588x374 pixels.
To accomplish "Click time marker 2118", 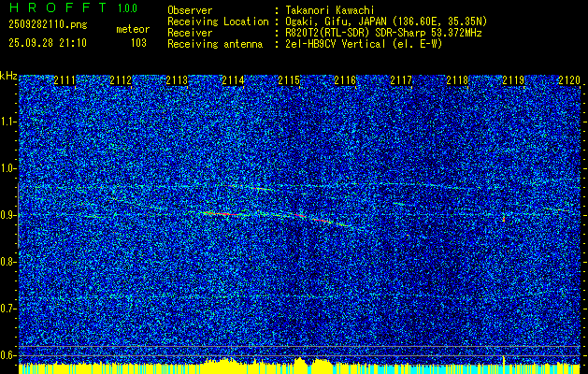I will [x=457, y=80].
